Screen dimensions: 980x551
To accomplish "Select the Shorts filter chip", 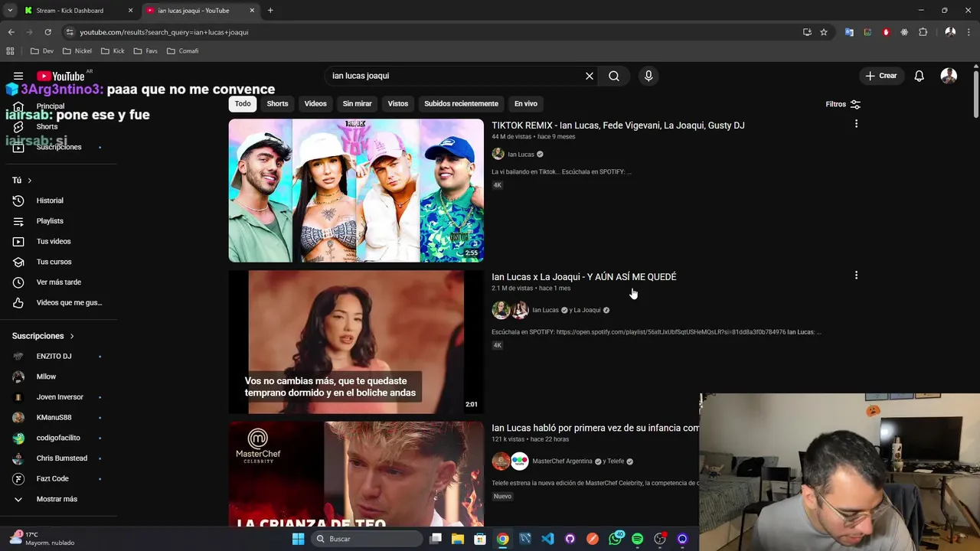I will click(x=277, y=104).
